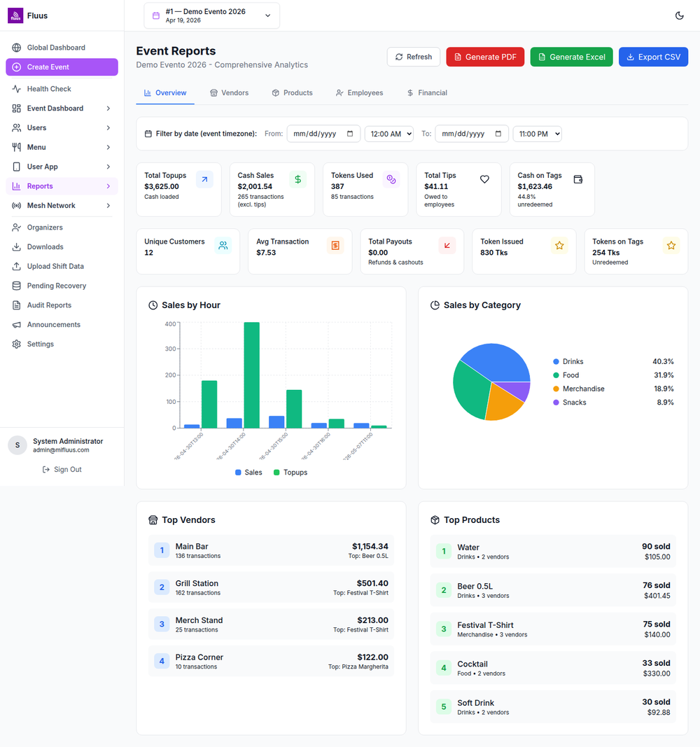Viewport: 700px width, 747px height.
Task: Click the Cash Sales dollar icon
Action: point(297,180)
